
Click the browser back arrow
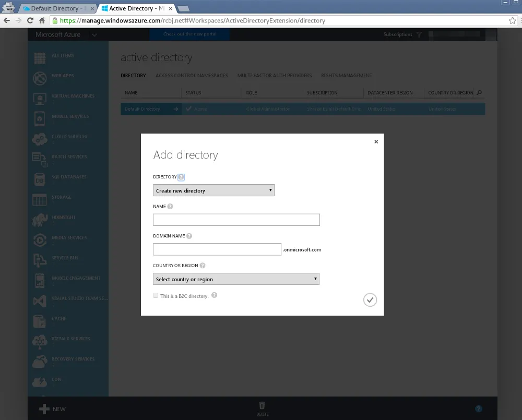[7, 21]
